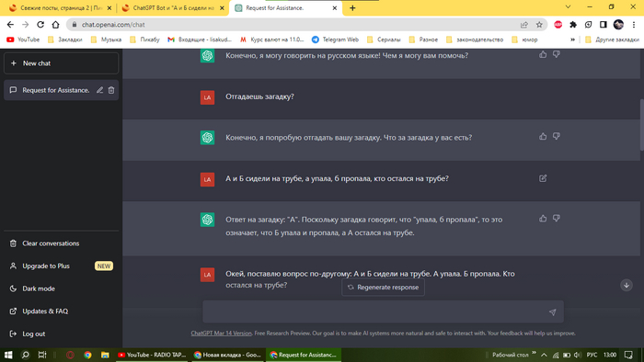This screenshot has height=362, width=644.
Task: Open Входящие Gmail bookmark
Action: click(x=200, y=40)
